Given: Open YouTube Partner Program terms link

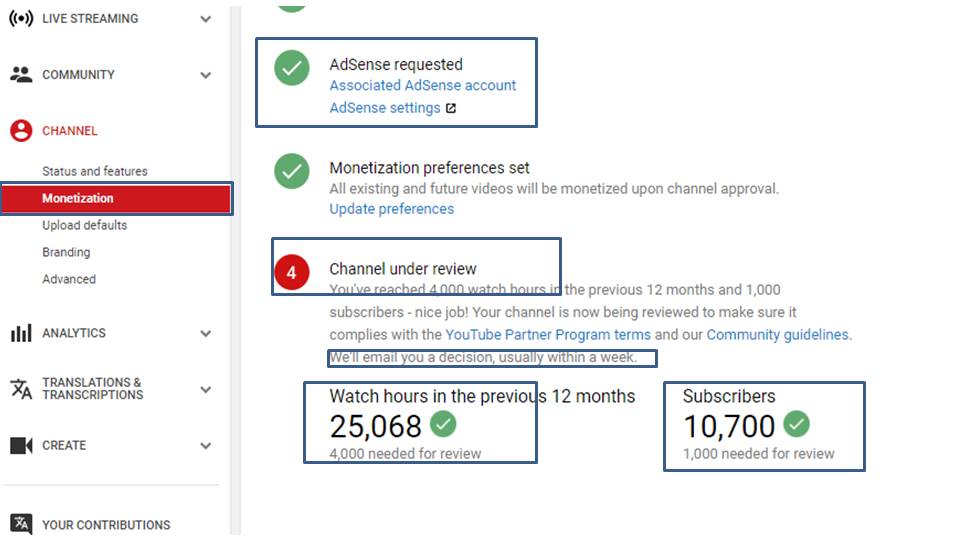Looking at the screenshot, I should pyautogui.click(x=548, y=335).
